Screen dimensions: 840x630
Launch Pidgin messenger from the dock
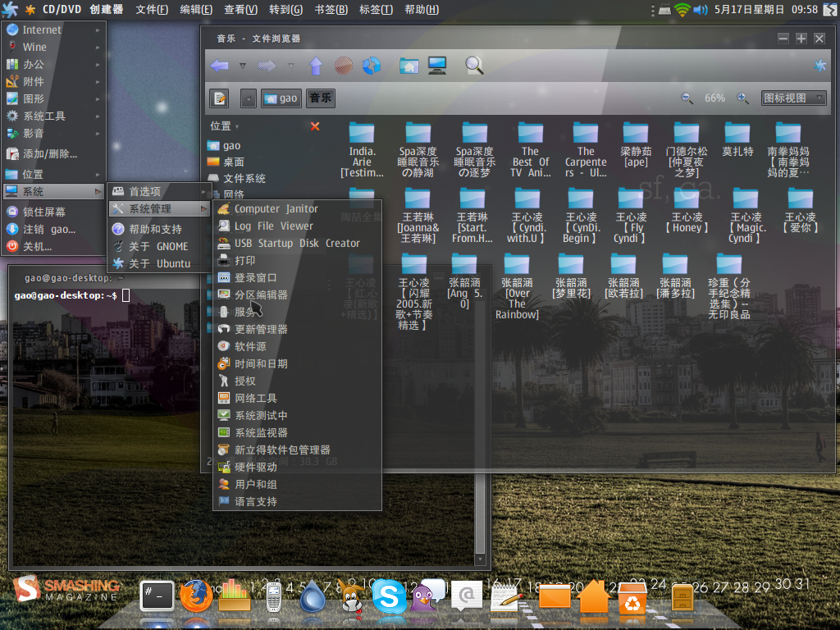(427, 596)
